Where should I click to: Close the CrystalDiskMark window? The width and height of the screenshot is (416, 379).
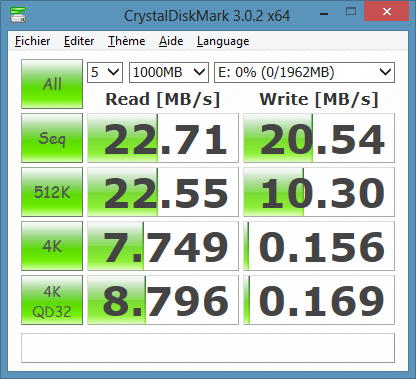pyautogui.click(x=387, y=12)
